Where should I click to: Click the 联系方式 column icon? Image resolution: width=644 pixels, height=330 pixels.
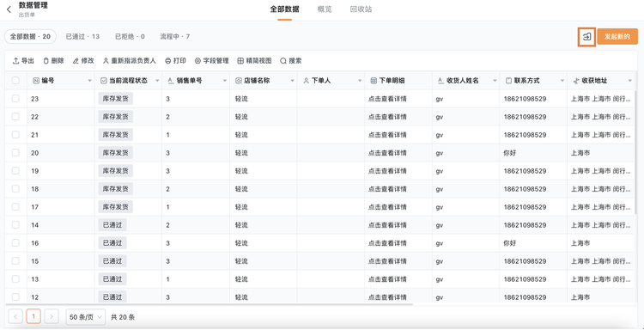point(508,81)
